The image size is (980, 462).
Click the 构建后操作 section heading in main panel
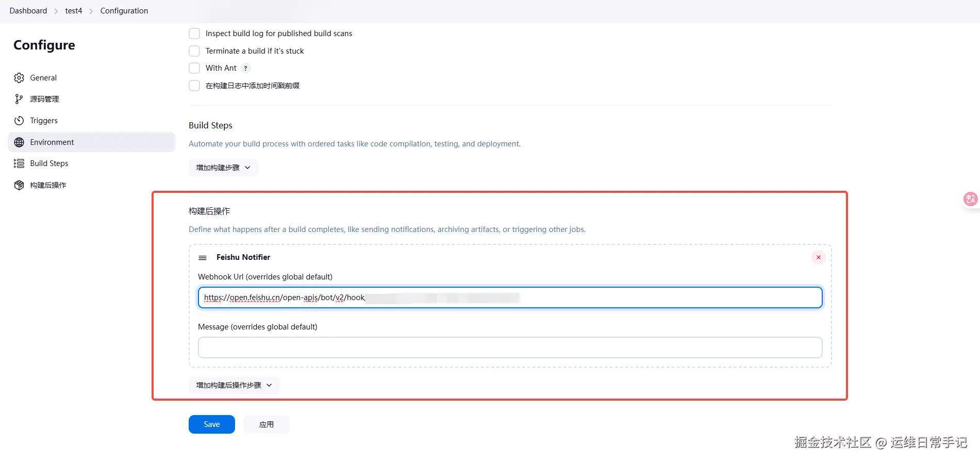coord(209,211)
